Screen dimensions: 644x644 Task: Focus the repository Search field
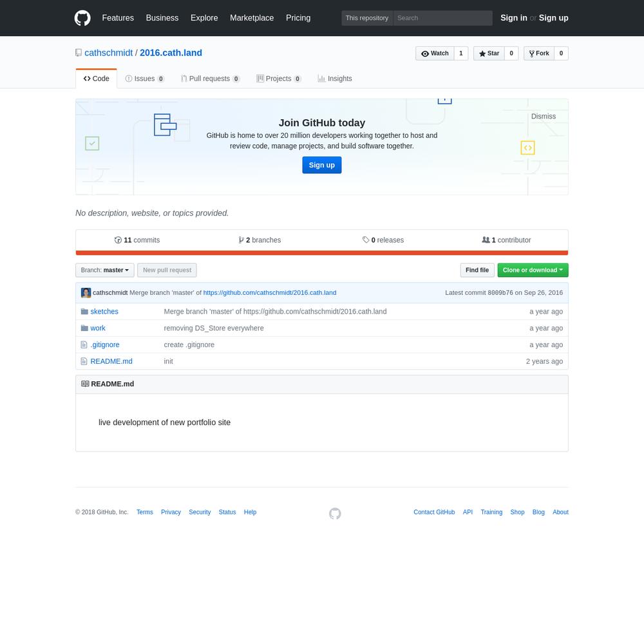pos(443,18)
